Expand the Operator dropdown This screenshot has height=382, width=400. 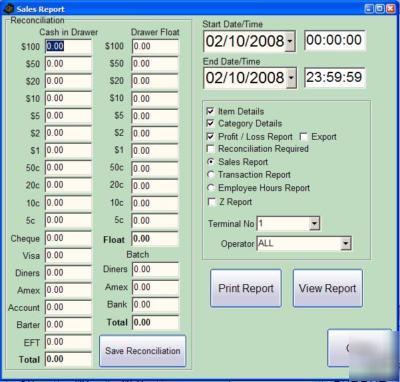346,244
